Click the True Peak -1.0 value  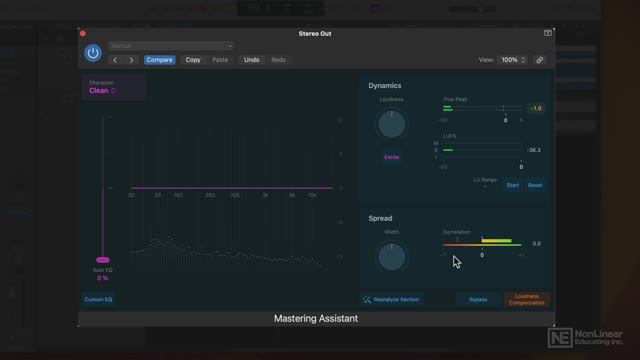[536, 108]
